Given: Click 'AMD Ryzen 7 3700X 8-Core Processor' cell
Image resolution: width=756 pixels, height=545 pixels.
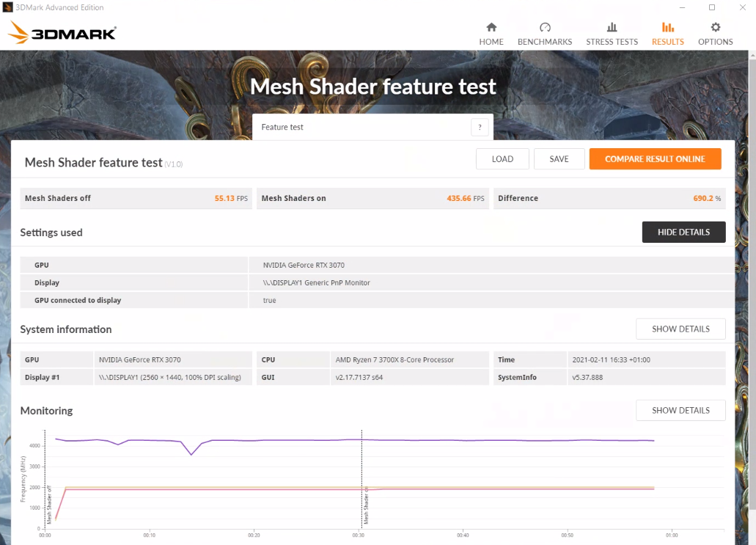Looking at the screenshot, I should tap(409, 360).
